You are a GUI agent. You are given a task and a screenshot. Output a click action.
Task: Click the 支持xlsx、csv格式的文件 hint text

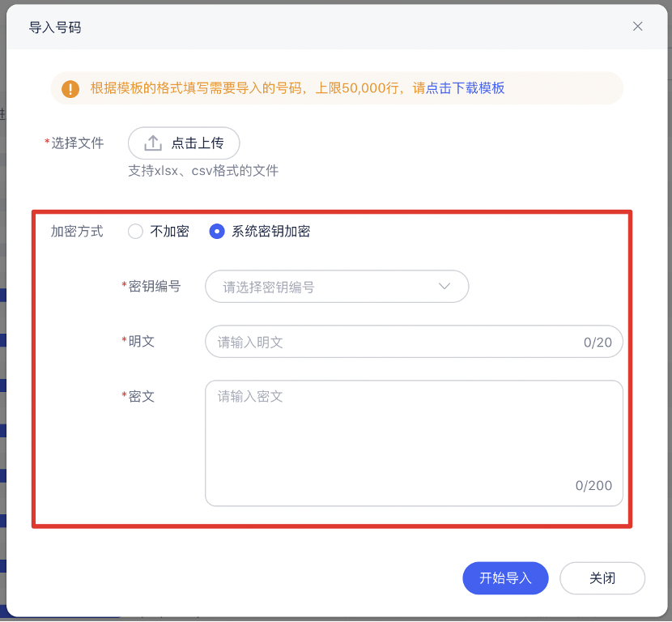(203, 171)
